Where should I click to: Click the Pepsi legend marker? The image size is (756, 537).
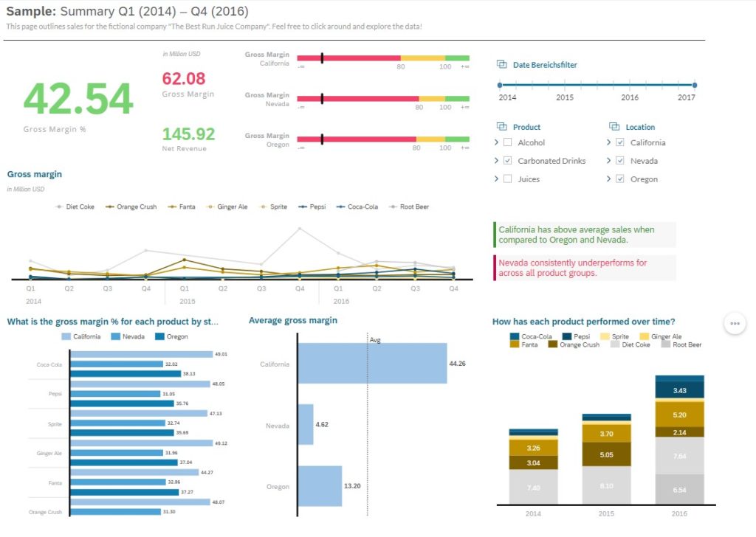301,207
